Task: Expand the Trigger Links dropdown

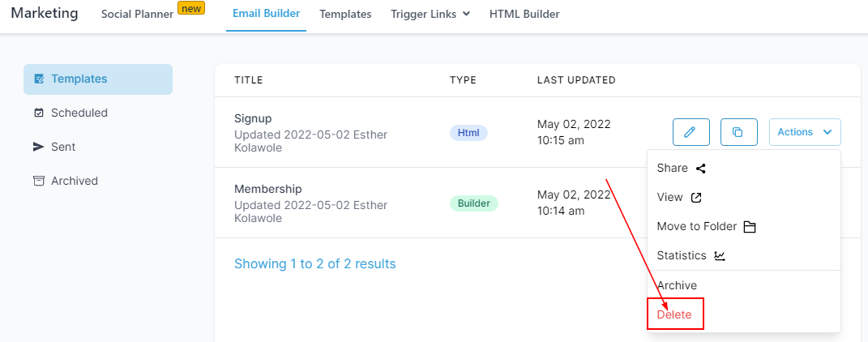Action: pos(430,14)
